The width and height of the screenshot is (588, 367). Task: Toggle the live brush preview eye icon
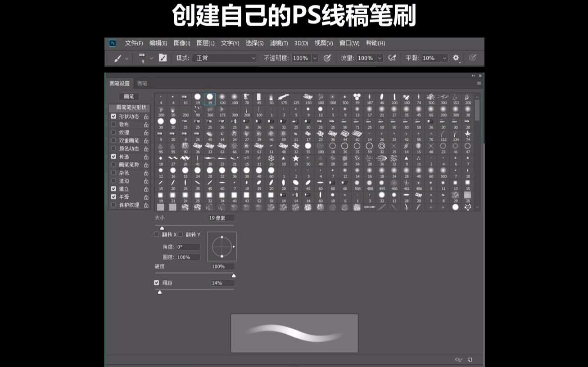[x=458, y=359]
